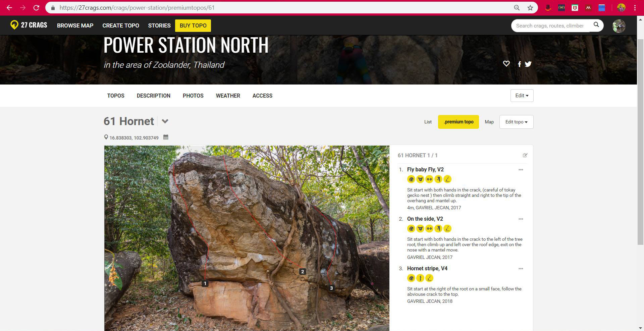Bookmark page with browser star icon
Image resolution: width=644 pixels, height=331 pixels.
point(530,8)
